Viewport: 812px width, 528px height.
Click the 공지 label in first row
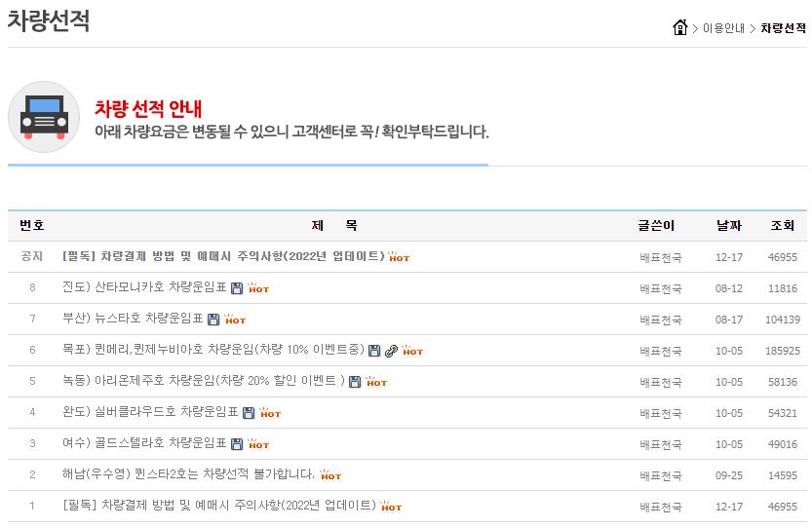pyautogui.click(x=32, y=255)
